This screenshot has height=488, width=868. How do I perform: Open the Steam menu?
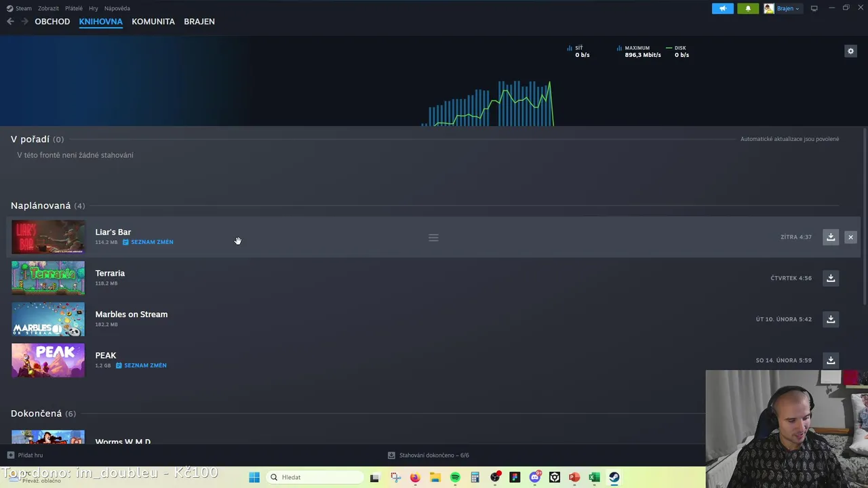[x=20, y=8]
